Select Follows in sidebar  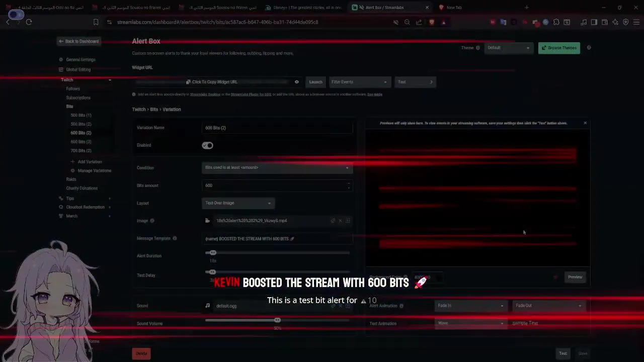click(73, 88)
